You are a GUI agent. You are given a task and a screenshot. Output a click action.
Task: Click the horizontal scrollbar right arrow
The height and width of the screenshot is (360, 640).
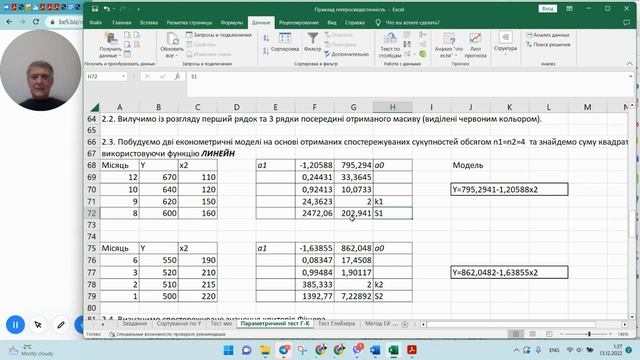625,324
